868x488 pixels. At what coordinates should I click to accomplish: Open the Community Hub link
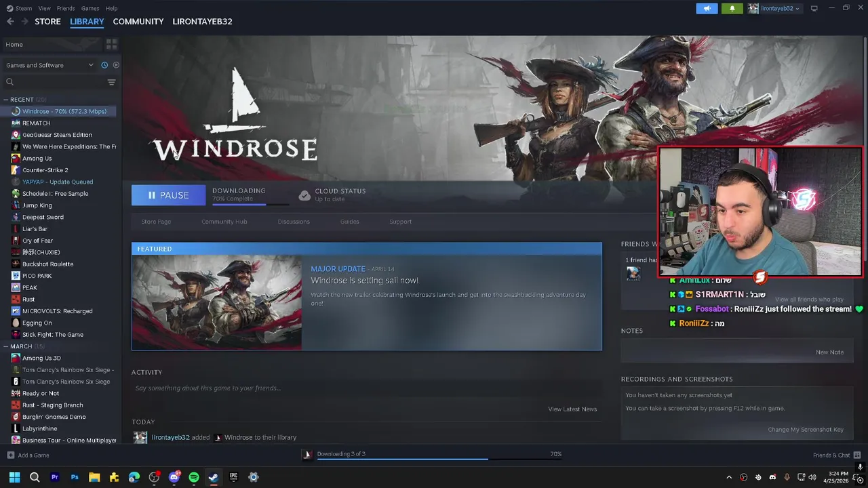point(224,222)
